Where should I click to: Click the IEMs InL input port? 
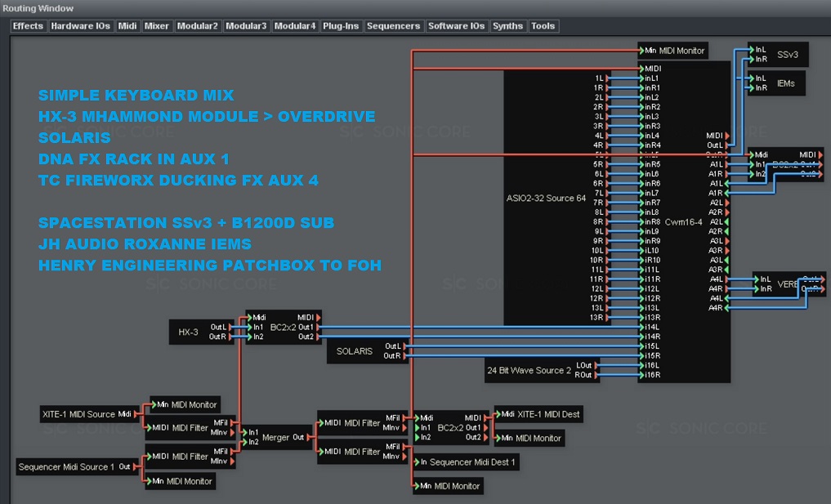752,78
